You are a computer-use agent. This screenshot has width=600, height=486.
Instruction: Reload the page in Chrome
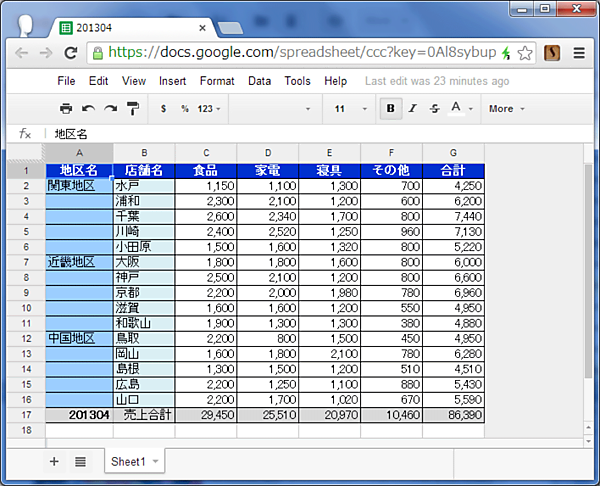coord(73,53)
